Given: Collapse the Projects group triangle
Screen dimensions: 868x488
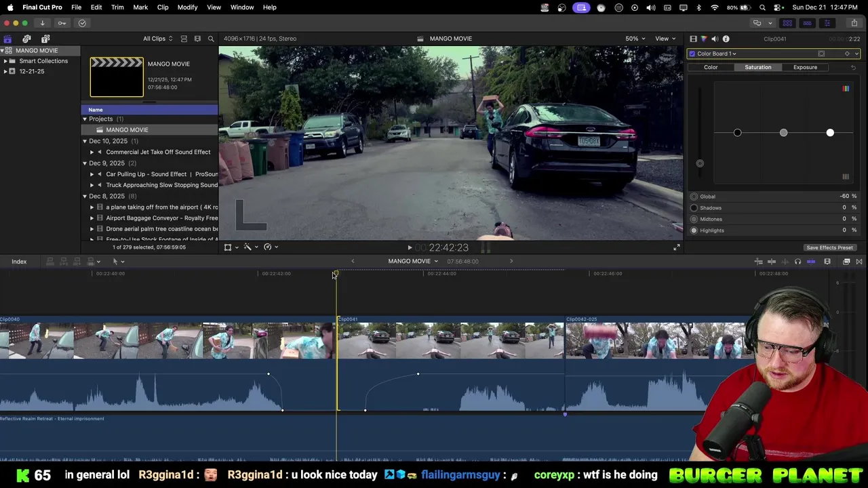Looking at the screenshot, I should [x=85, y=119].
